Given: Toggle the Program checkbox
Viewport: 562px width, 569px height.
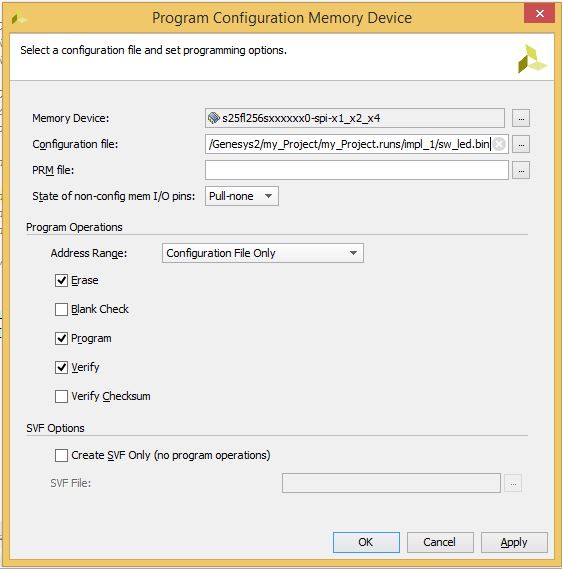Looking at the screenshot, I should point(61,339).
